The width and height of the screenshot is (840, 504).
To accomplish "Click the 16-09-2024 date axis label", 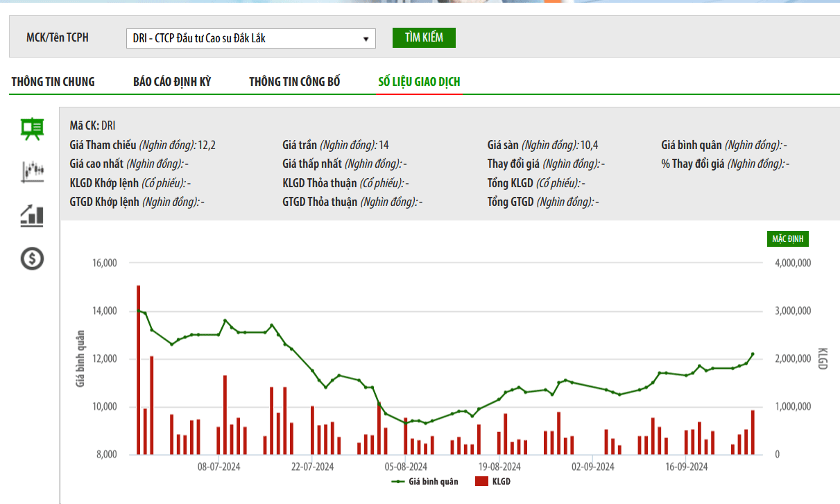I will pos(686,467).
